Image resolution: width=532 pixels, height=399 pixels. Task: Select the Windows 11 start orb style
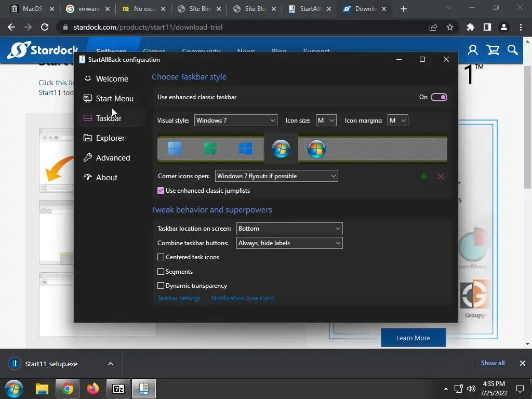pos(175,149)
